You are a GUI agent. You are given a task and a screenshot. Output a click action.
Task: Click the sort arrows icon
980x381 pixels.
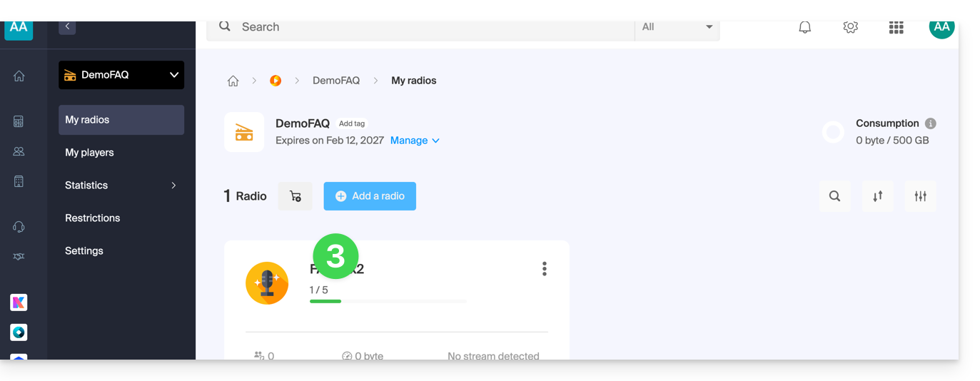click(877, 196)
